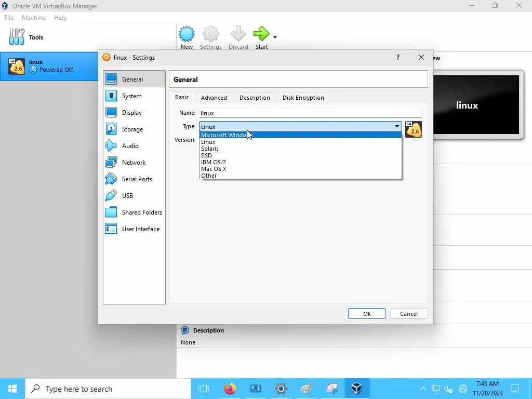
Task: Open the General settings category icon
Action: coord(111,79)
